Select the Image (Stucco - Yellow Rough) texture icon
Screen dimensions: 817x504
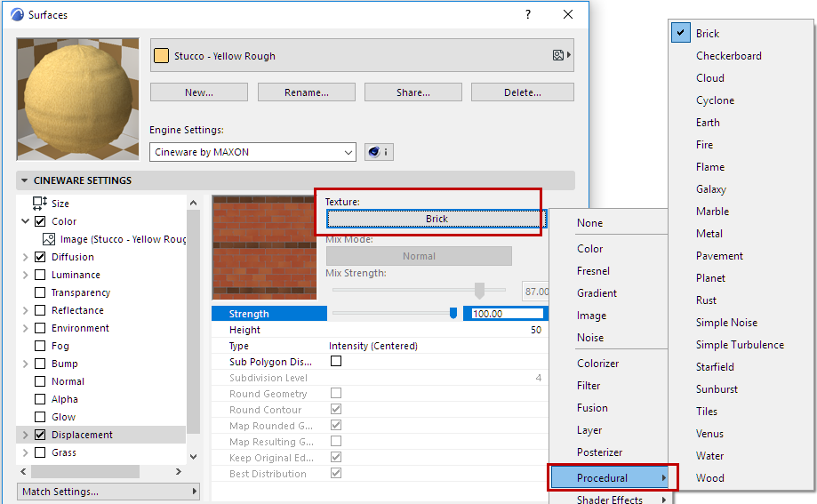[x=49, y=239]
